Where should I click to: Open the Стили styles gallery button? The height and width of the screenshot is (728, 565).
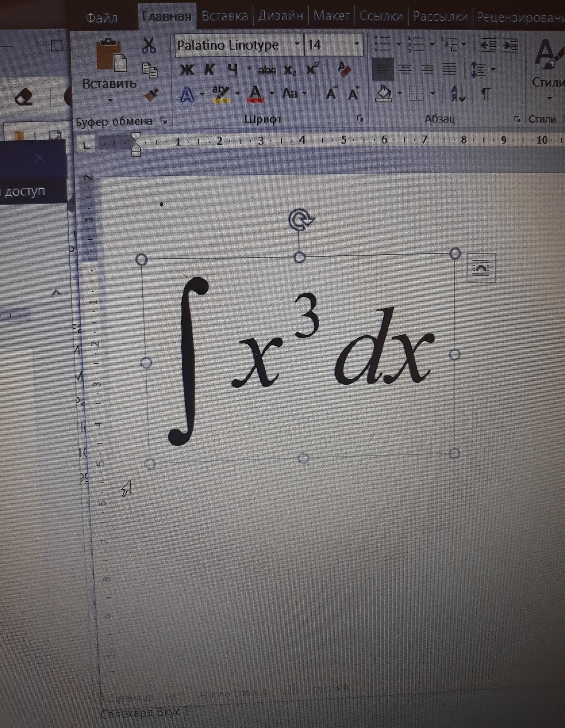tap(548, 69)
